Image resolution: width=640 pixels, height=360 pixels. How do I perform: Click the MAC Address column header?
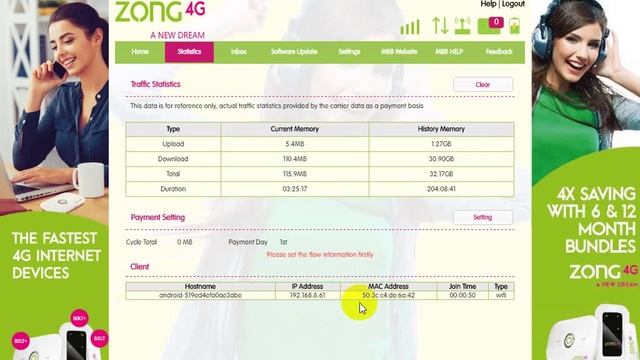pyautogui.click(x=388, y=287)
